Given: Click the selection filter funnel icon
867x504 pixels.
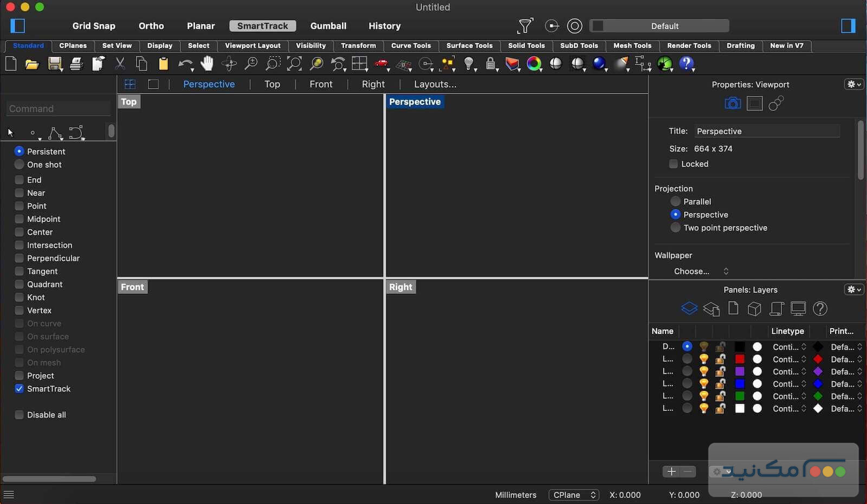Looking at the screenshot, I should coord(525,25).
